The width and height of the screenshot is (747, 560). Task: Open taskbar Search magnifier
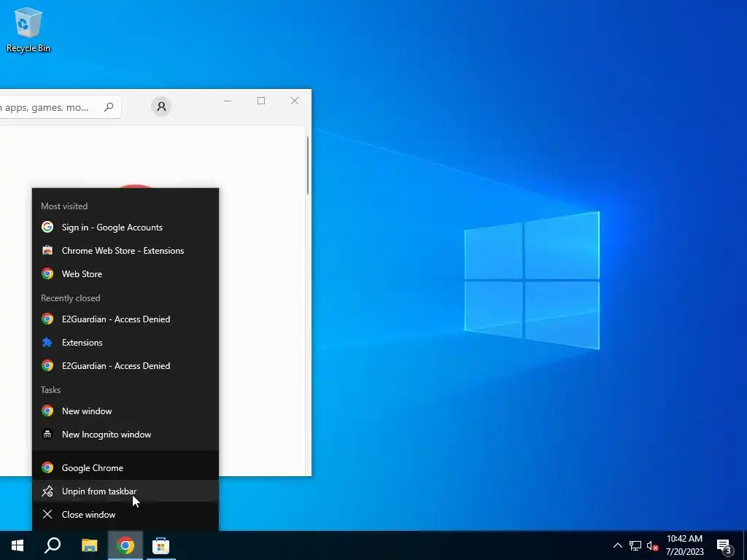tap(53, 545)
